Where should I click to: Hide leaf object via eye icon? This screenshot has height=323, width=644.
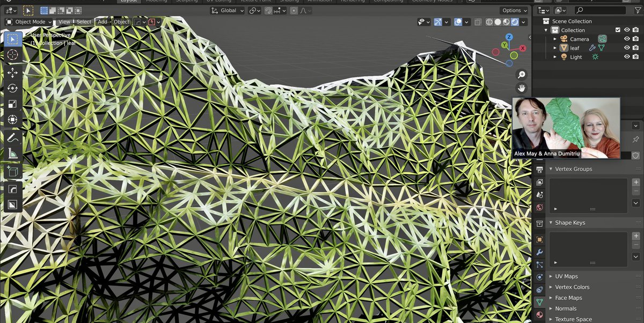[x=627, y=48]
